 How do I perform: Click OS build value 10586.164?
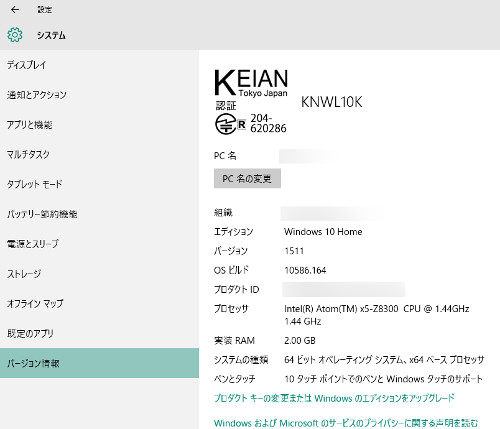[x=305, y=270]
